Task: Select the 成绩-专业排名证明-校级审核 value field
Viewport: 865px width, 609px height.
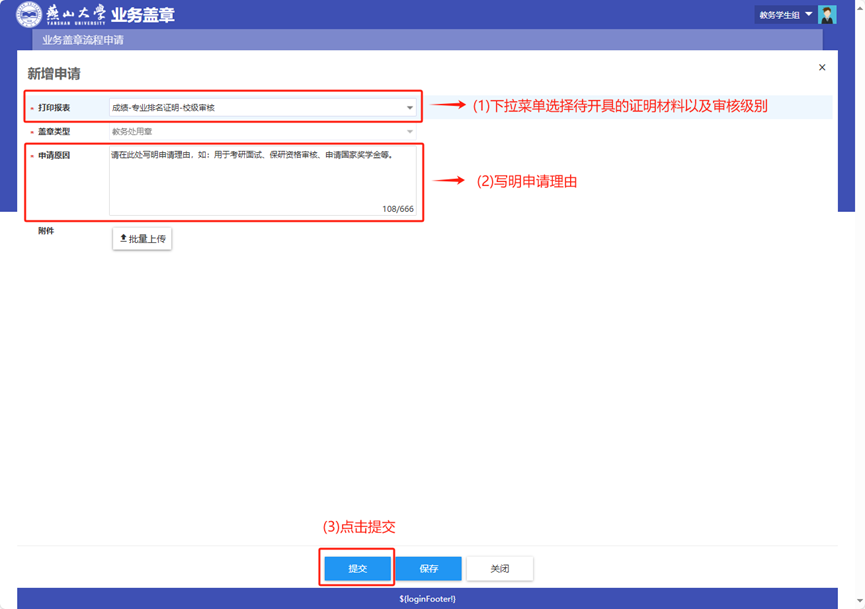Action: [x=255, y=108]
